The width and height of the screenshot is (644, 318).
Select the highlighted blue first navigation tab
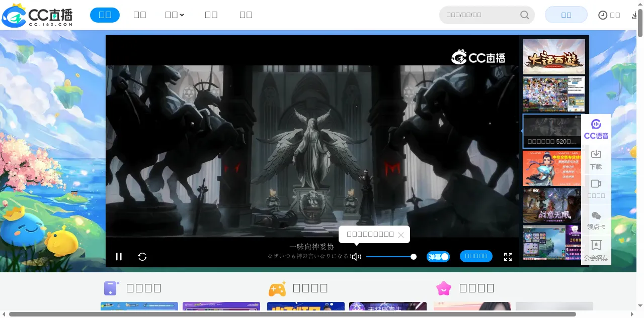(x=105, y=15)
